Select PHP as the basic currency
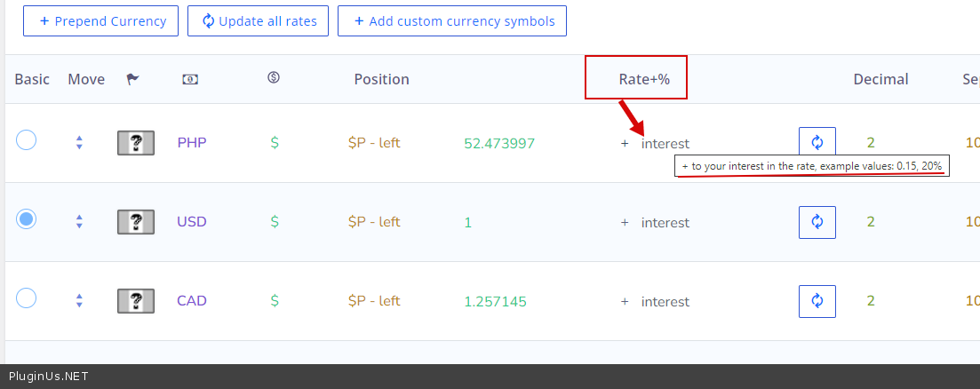Viewport: 980px width, 389px height. pyautogui.click(x=27, y=140)
